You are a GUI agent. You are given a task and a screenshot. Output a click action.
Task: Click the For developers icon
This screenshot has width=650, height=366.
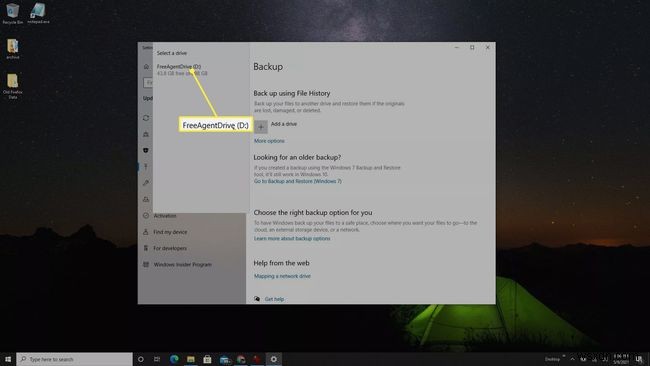pyautogui.click(x=146, y=248)
